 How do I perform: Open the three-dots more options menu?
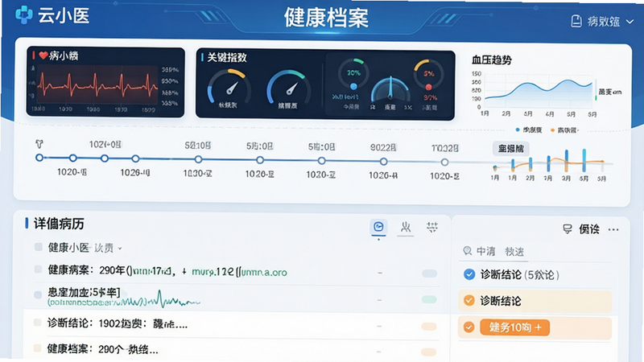[613, 229]
